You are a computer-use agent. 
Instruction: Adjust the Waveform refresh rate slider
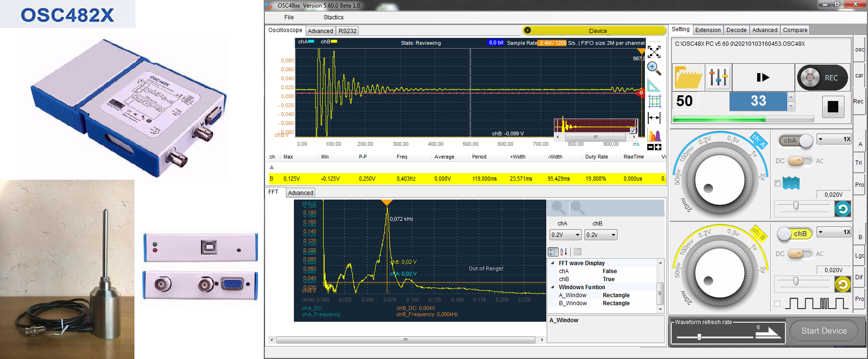point(699,337)
